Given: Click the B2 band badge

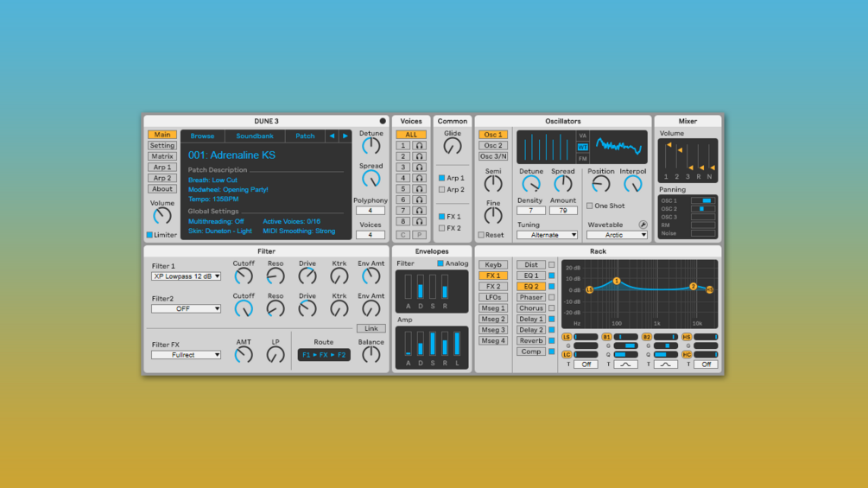Looking at the screenshot, I should [x=647, y=337].
